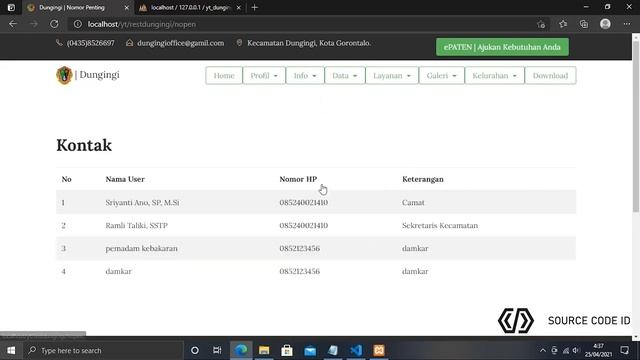Click the volume icon in the system tray
The height and width of the screenshot is (360, 640).
pos(576,350)
